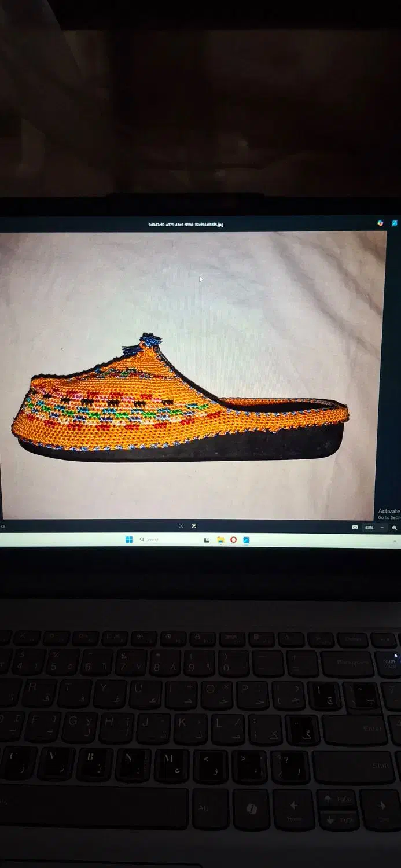Open the Windows Start menu
The width and height of the screenshot is (401, 868).
129,540
